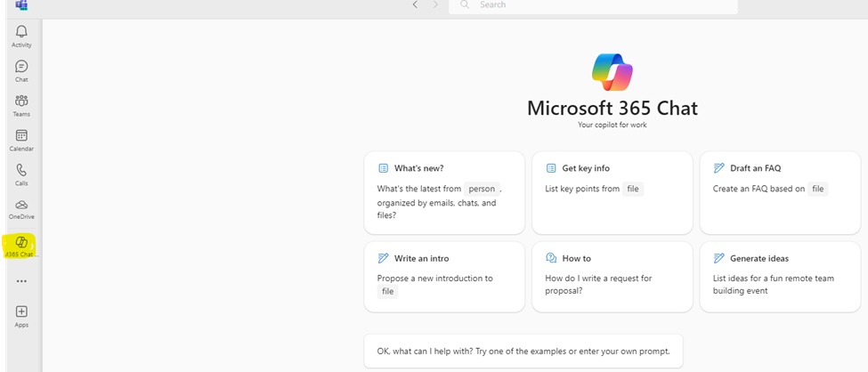
Task: Open the Calendar icon
Action: [21, 137]
